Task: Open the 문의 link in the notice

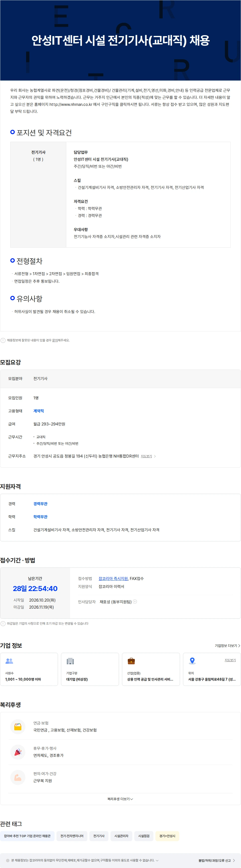Action: (55, 340)
